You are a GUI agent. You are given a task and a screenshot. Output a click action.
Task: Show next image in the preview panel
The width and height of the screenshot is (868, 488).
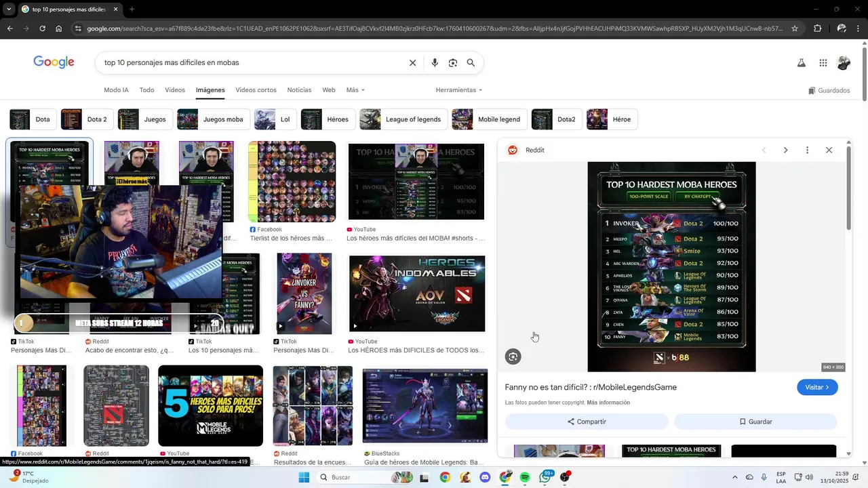point(785,150)
